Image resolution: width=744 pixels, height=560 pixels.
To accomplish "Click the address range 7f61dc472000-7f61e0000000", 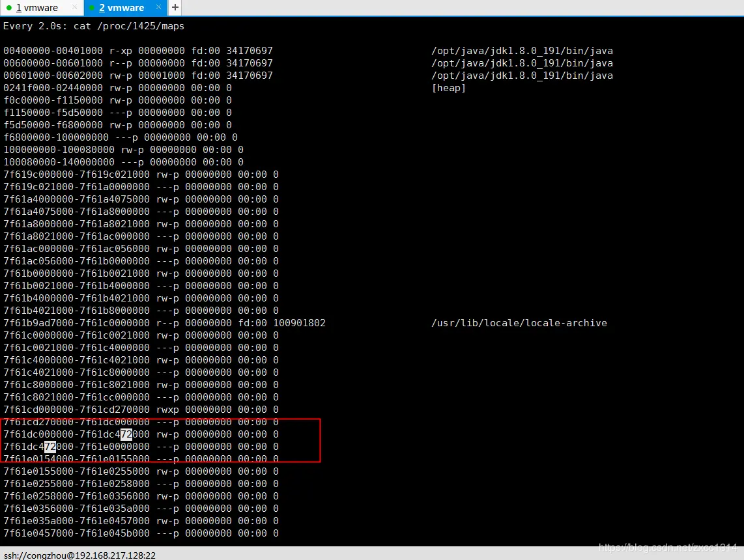I will pos(76,447).
